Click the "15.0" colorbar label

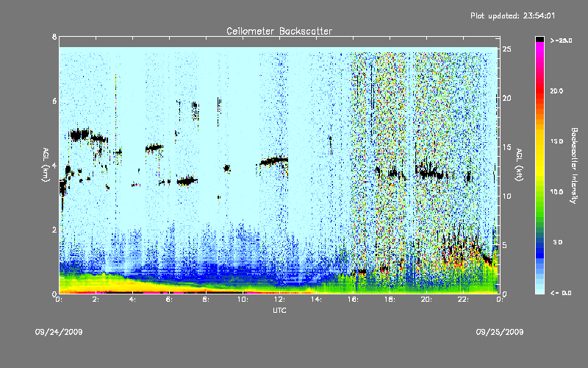pos(556,141)
